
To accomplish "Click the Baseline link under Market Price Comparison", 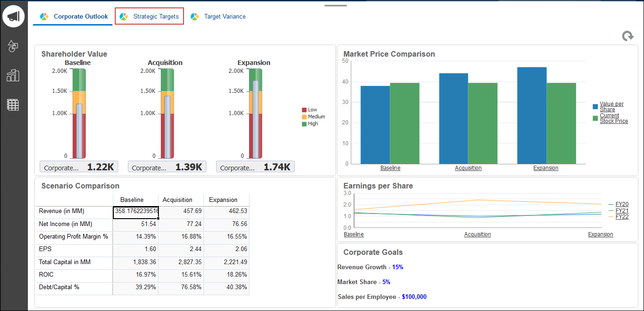I will [390, 168].
